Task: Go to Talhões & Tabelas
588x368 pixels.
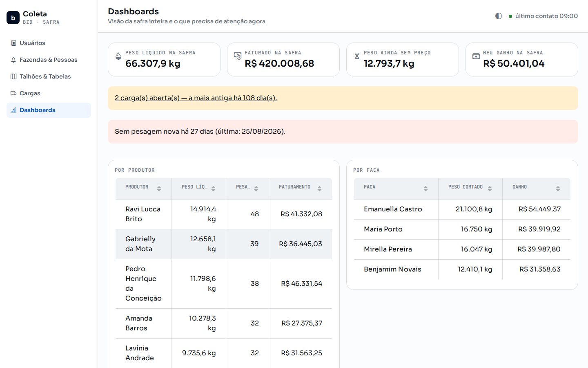Action: 49,76
